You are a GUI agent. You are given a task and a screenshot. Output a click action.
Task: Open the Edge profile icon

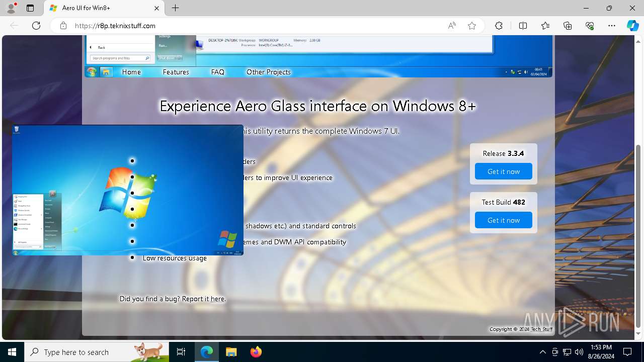coord(11,8)
